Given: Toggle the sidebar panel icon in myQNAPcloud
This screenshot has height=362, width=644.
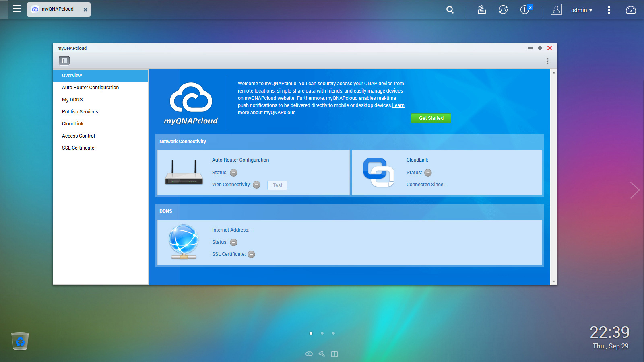Looking at the screenshot, I should [64, 60].
